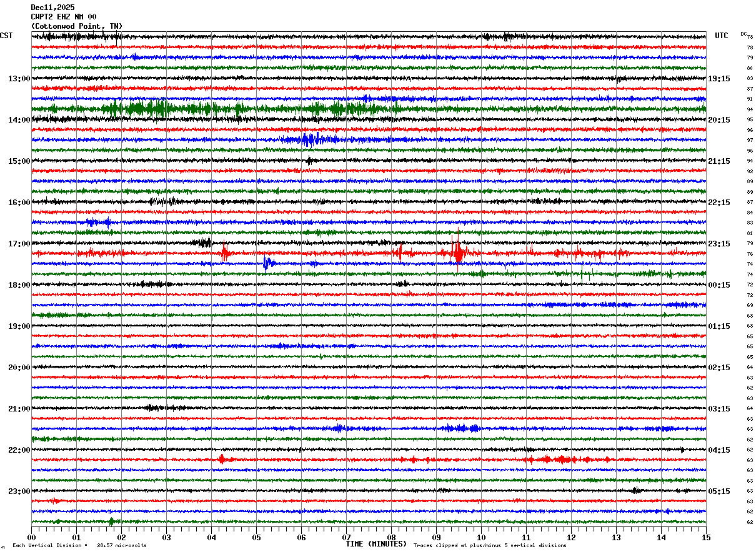Click minute tick label 13 on bottom axis
The height and width of the screenshot is (554, 756).
point(616,537)
